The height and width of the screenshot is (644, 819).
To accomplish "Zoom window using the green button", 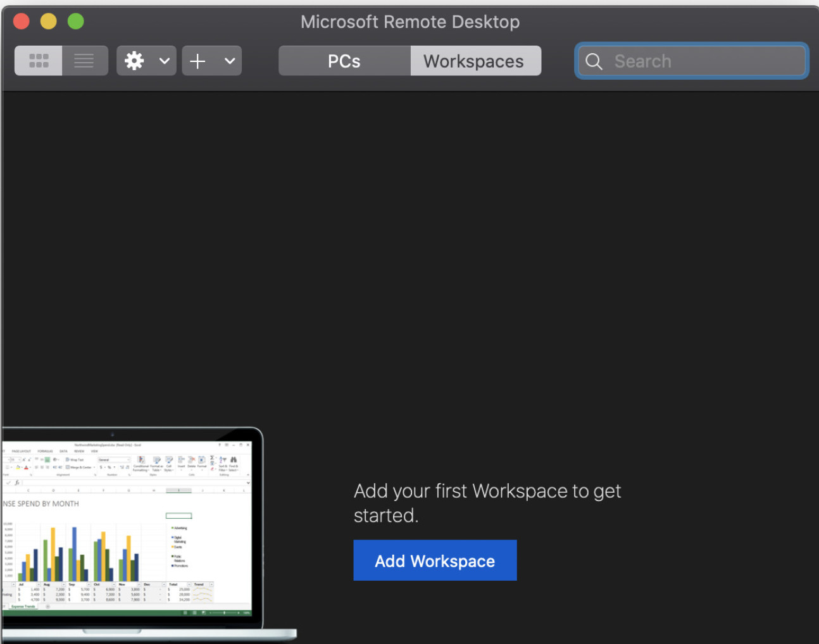I will (x=76, y=22).
